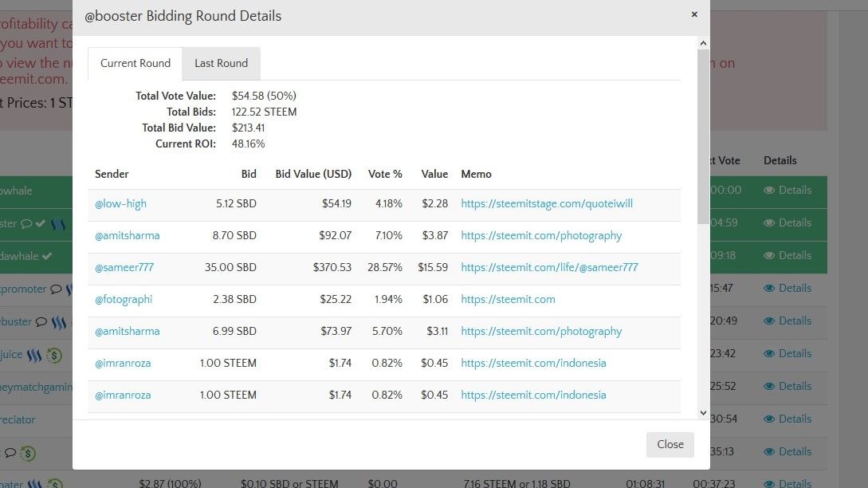Click the '$15.59' value cell

pos(433,268)
